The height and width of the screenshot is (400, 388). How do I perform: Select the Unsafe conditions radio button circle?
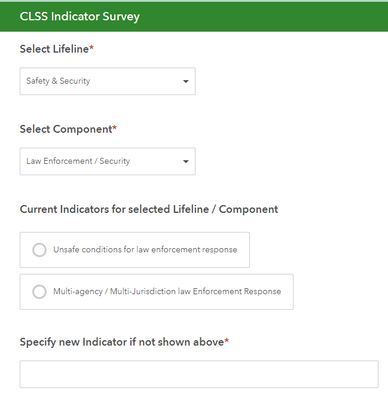coord(39,250)
